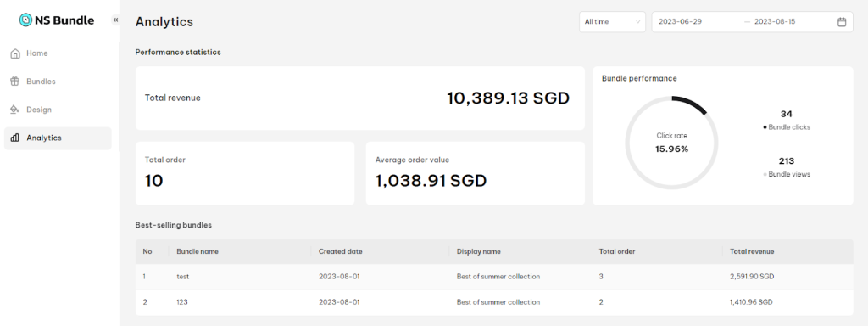Click the Bundle performance card title
The width and height of the screenshot is (868, 326).
639,78
